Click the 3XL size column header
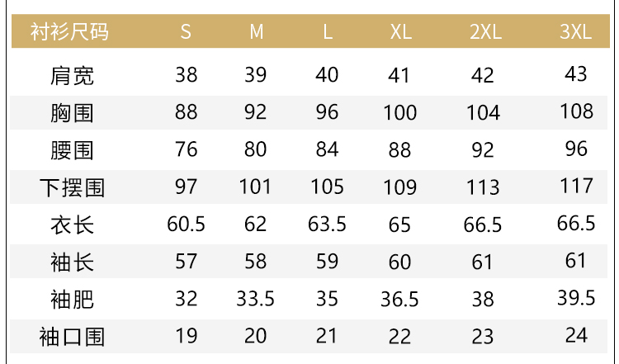 [x=575, y=33]
